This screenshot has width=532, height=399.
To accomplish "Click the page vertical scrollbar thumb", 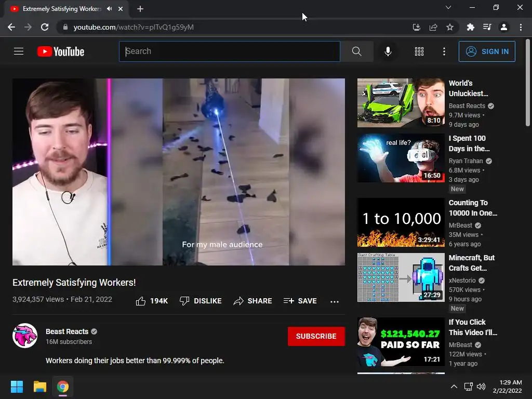I will tap(528, 83).
